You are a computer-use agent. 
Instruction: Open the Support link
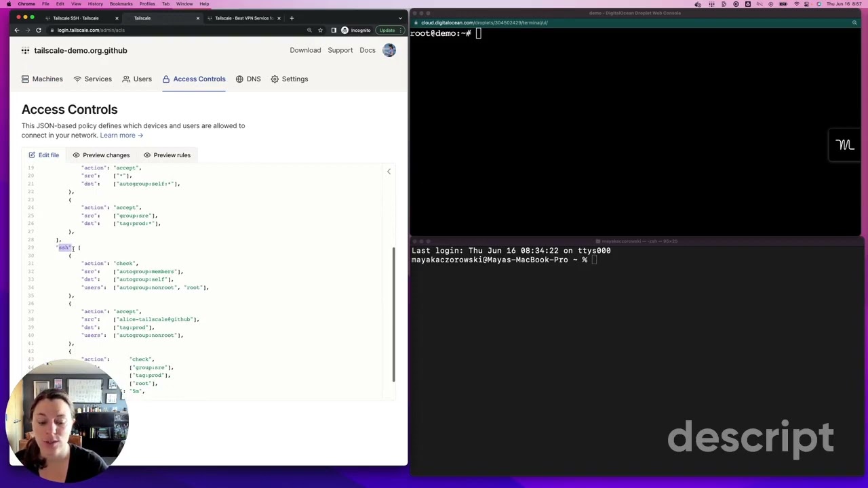[340, 50]
